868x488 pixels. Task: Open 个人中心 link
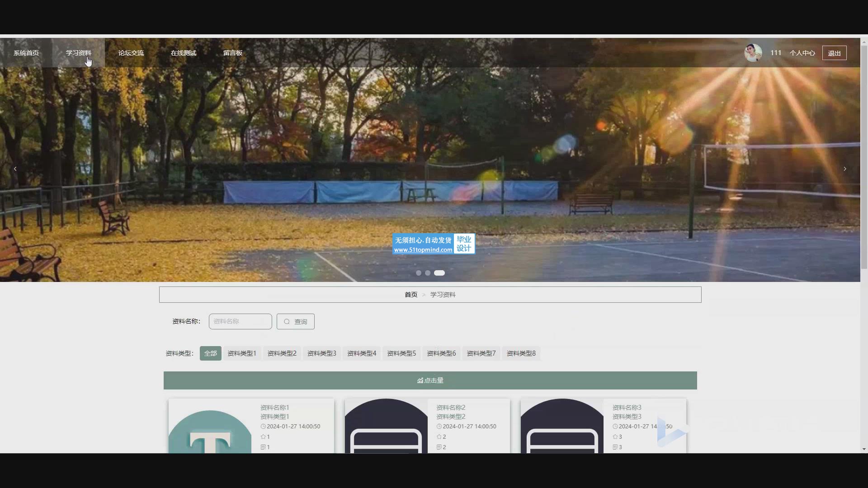[x=802, y=53]
